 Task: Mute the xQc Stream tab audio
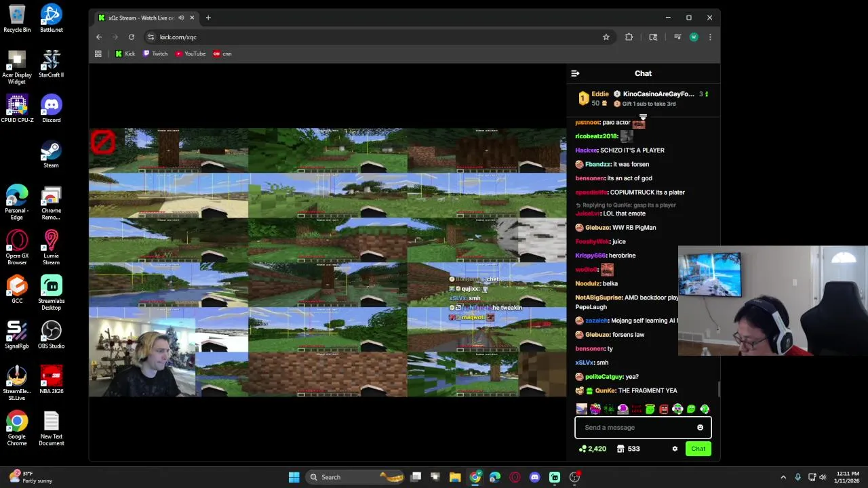[181, 18]
